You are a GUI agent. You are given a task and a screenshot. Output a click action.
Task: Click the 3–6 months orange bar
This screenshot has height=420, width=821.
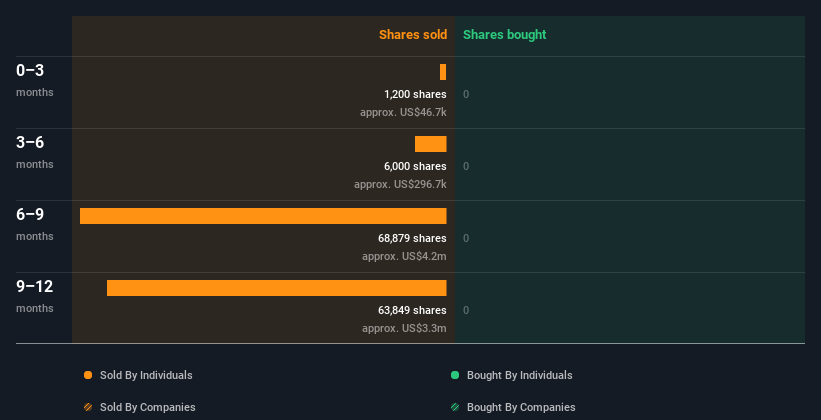431,144
